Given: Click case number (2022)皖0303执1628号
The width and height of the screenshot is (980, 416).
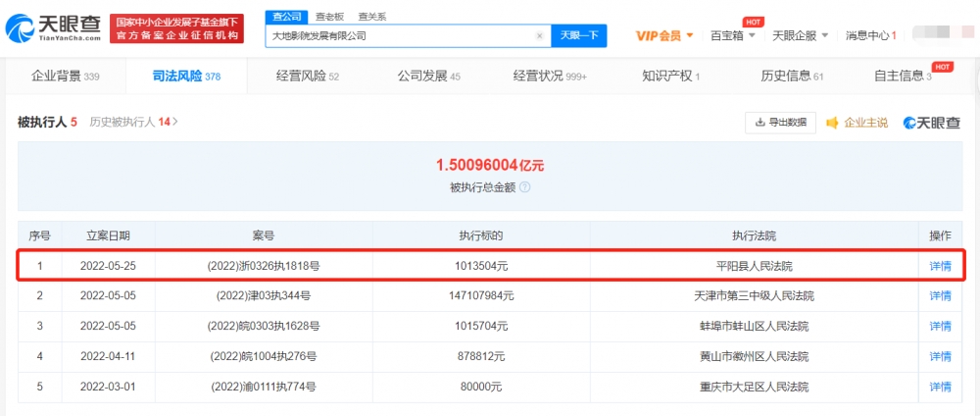Looking at the screenshot, I should click(263, 326).
